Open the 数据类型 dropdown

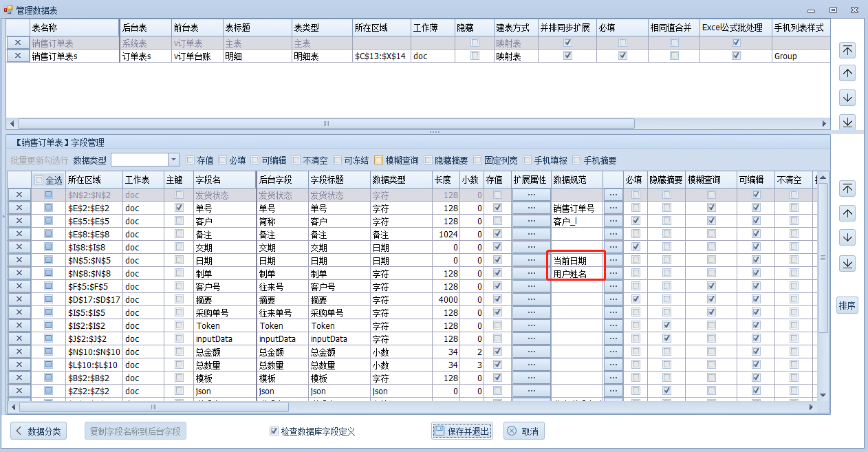(x=173, y=160)
